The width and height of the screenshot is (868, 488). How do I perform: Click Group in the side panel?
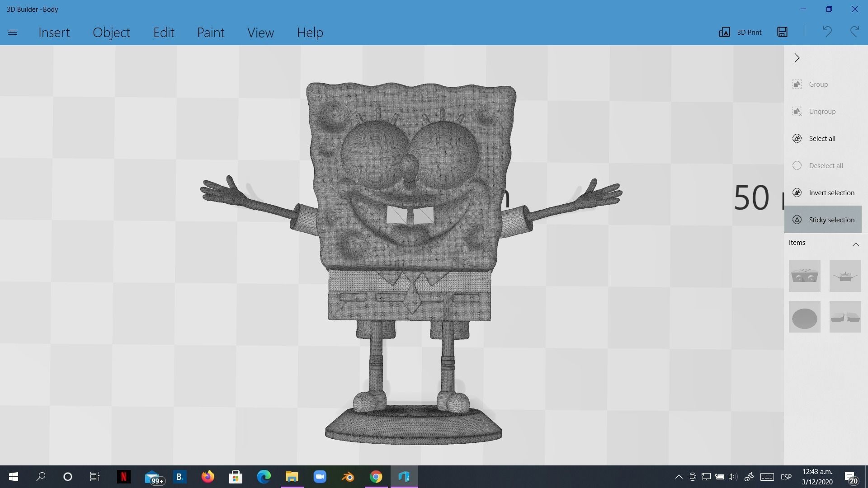tap(823, 84)
